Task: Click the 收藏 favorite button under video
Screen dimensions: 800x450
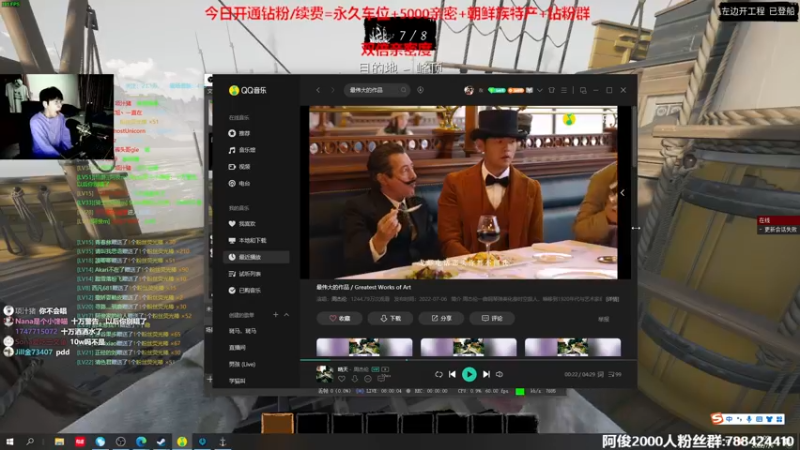Action: 339,318
